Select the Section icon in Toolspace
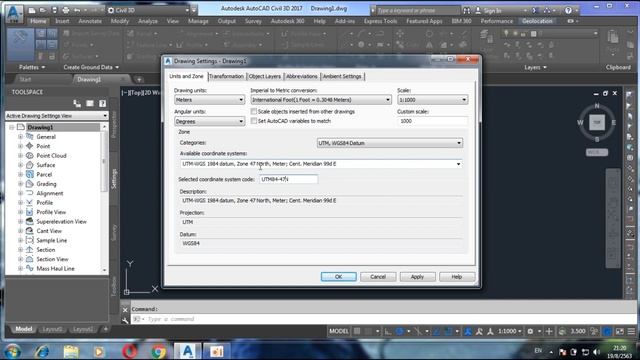The image size is (640, 360). pos(29,249)
